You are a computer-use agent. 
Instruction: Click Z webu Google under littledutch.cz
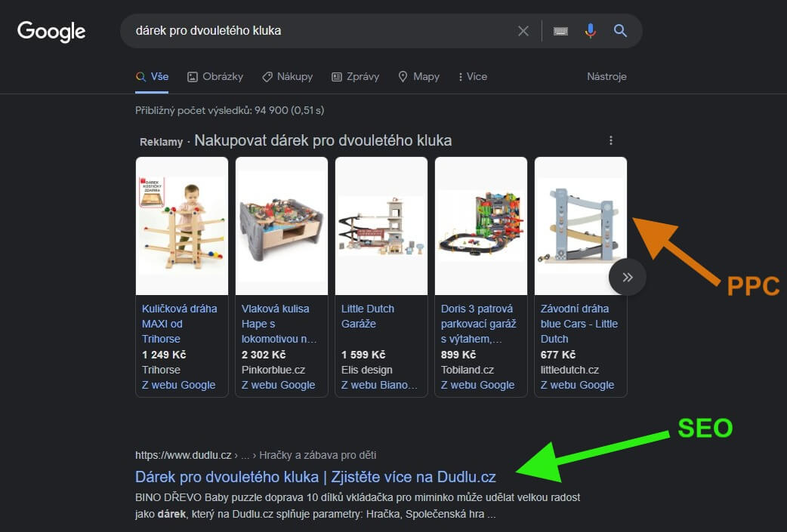pyautogui.click(x=578, y=385)
